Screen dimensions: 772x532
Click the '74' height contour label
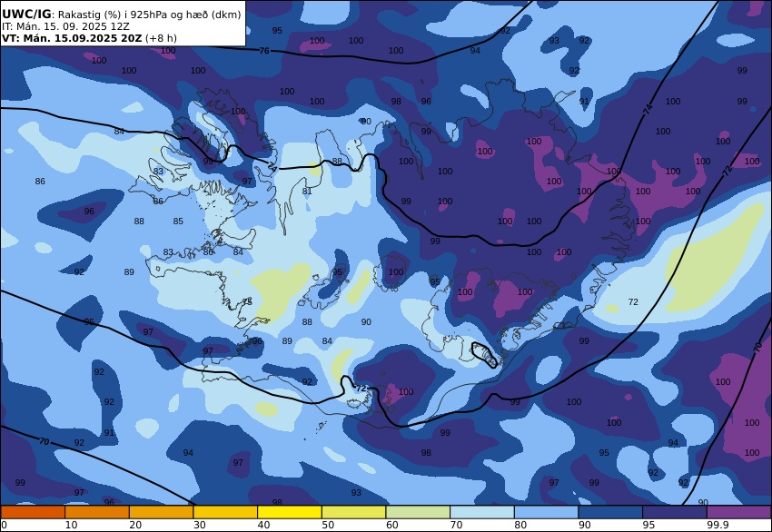pyautogui.click(x=648, y=109)
